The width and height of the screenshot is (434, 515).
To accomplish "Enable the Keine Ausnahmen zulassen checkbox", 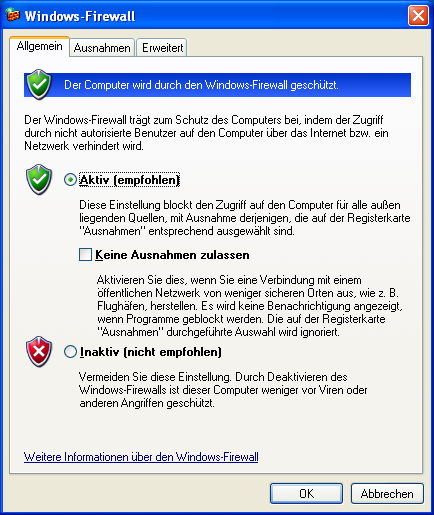I will 85,255.
